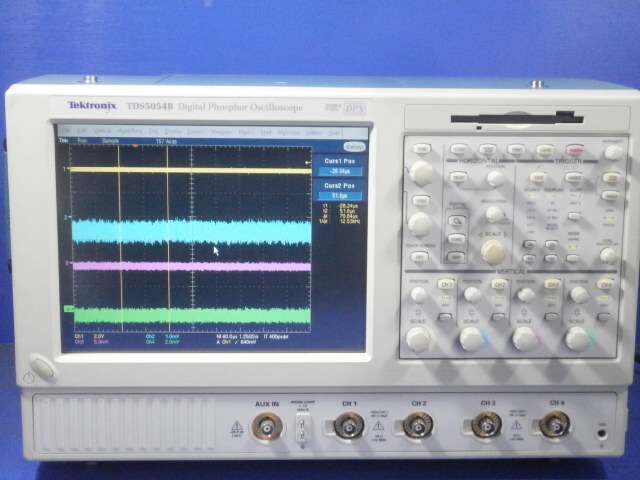Toggle the CH3 front panel button
This screenshot has width=640, height=480.
[552, 284]
